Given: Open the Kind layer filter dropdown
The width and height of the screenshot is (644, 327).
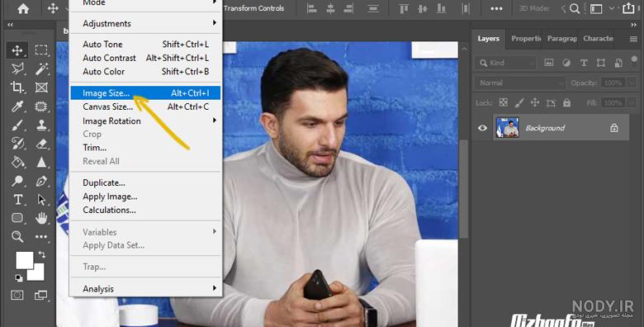Looking at the screenshot, I should point(505,63).
